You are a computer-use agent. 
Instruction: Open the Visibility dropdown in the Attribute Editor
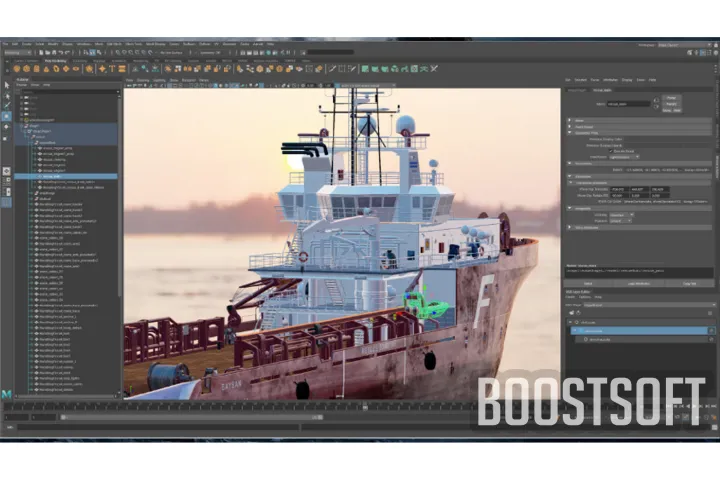pyautogui.click(x=622, y=215)
